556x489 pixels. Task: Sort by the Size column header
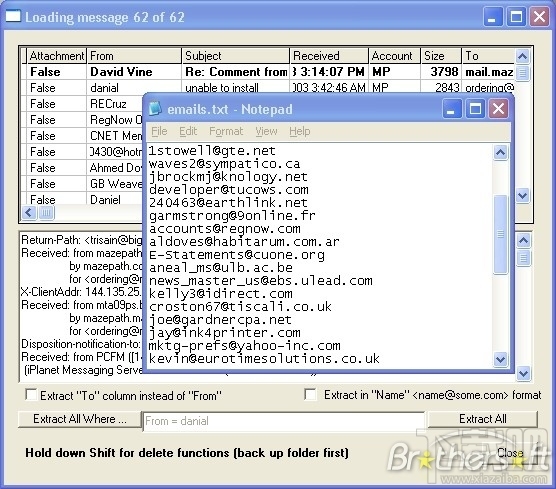441,56
